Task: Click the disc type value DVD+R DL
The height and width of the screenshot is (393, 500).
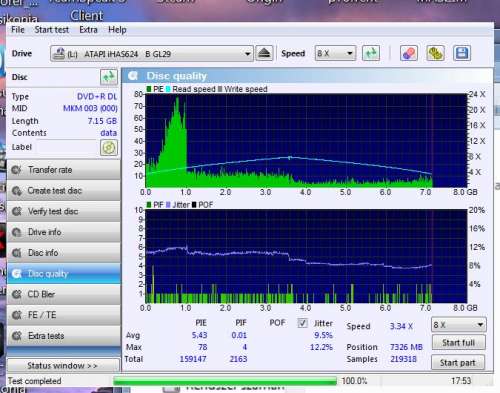Action: (x=97, y=97)
